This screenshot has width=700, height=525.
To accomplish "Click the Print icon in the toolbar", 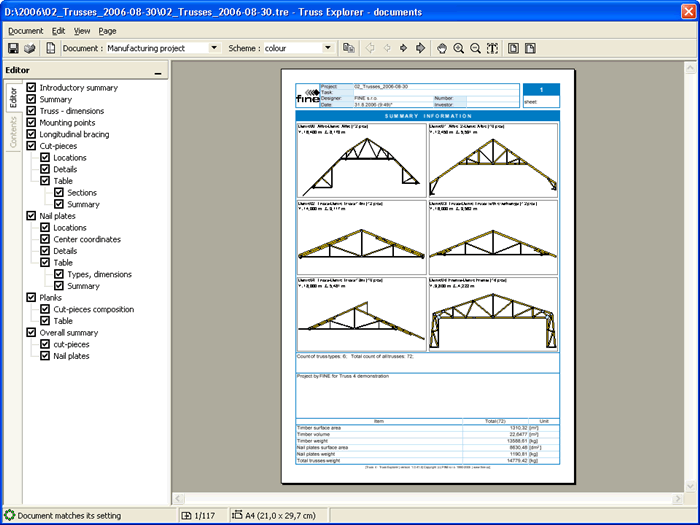I will [30, 48].
